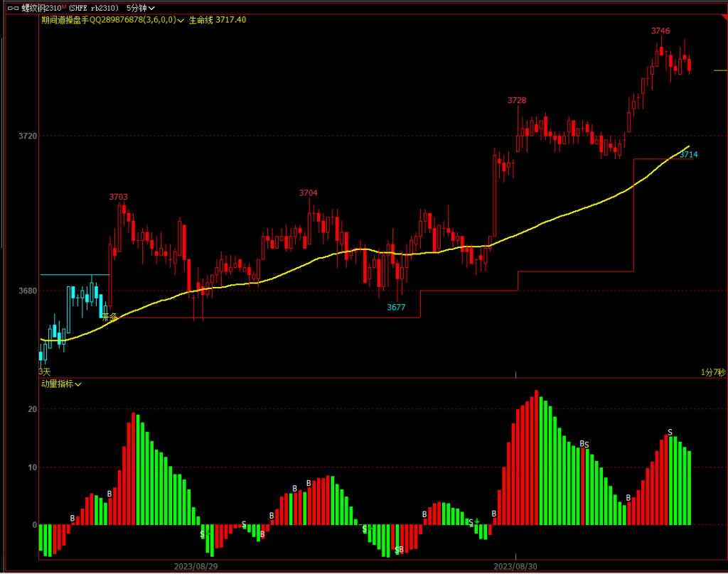The width and height of the screenshot is (728, 574).
Task: Select the 3728 peak price label
Action: (x=517, y=101)
